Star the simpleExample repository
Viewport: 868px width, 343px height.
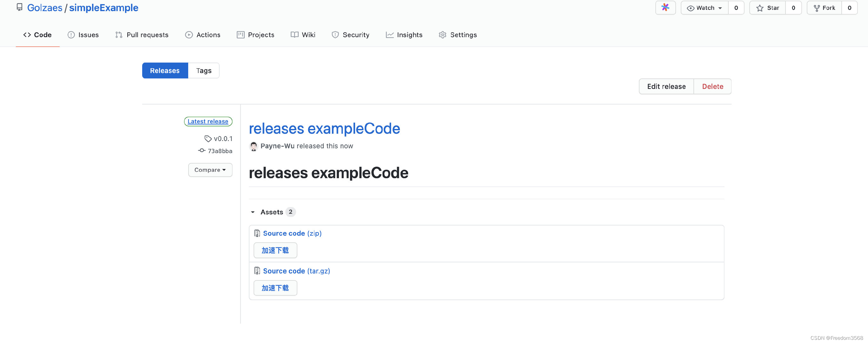coord(768,8)
